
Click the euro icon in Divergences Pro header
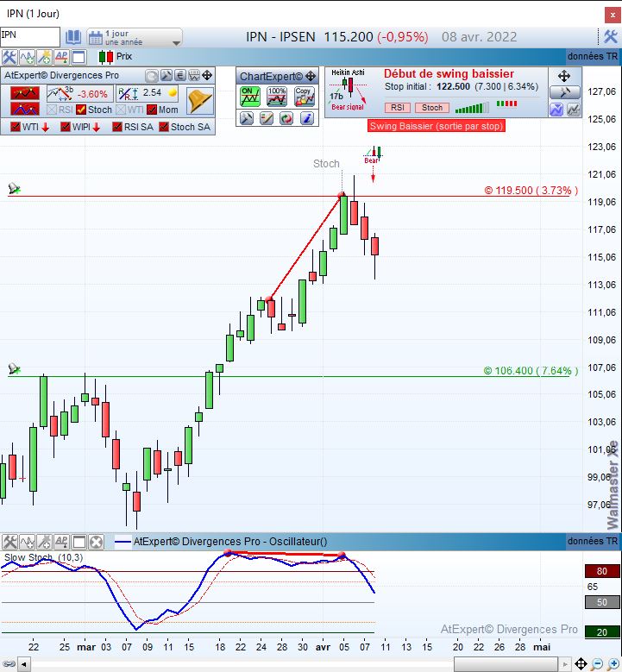(180, 76)
